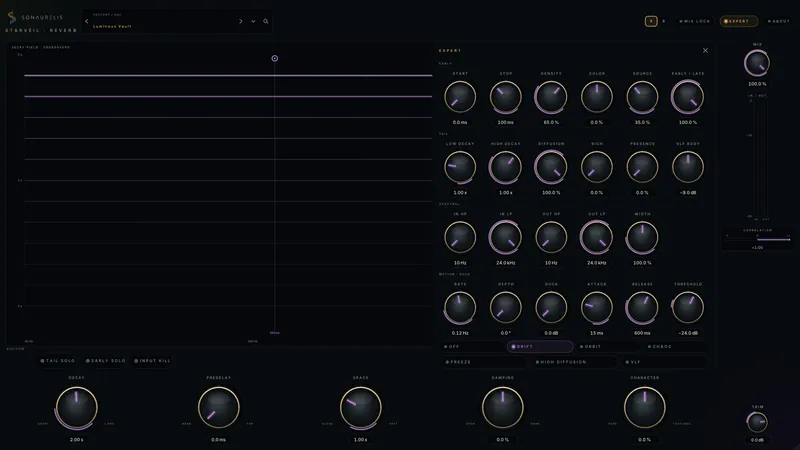Set motion mode to Orbit
The image size is (800, 450).
click(608, 346)
